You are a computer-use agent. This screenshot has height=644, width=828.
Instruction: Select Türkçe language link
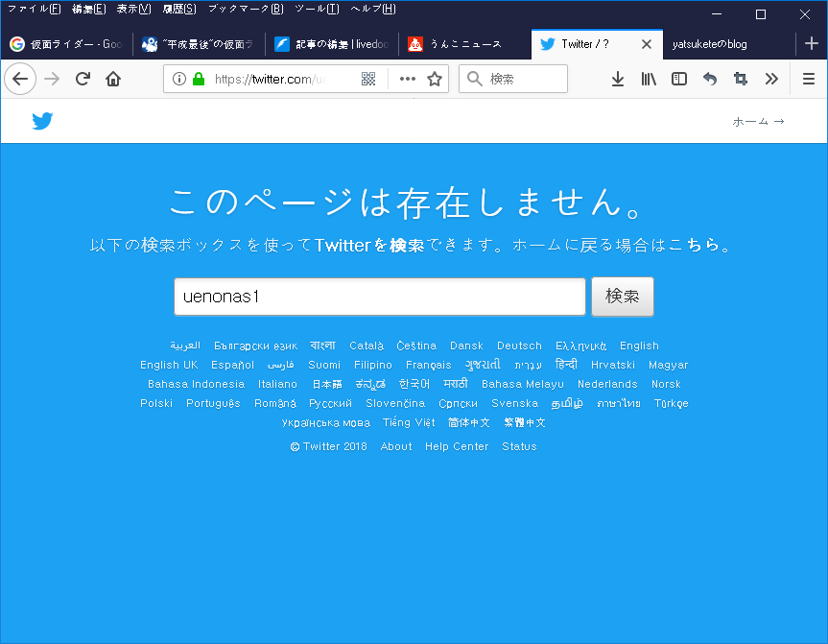(x=672, y=403)
